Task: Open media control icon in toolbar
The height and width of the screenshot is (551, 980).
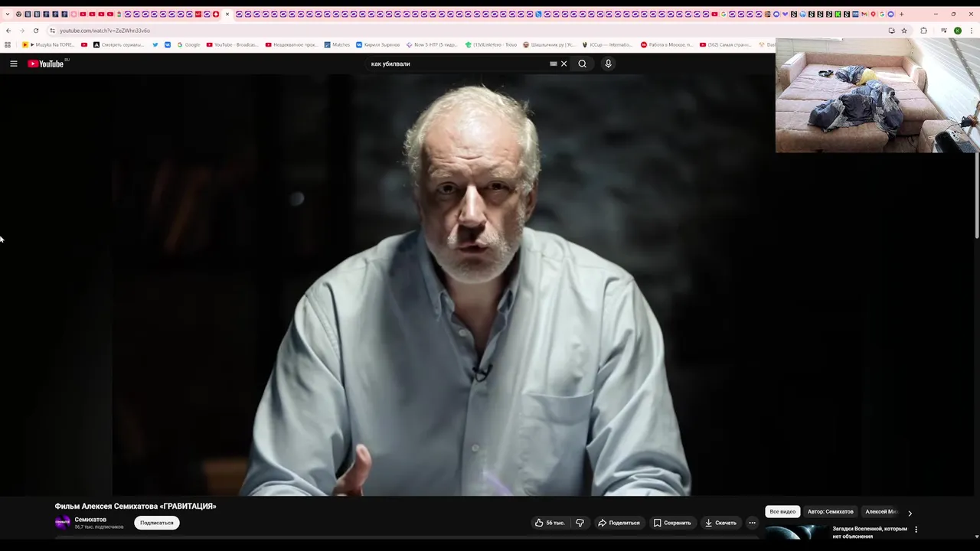Action: (944, 31)
